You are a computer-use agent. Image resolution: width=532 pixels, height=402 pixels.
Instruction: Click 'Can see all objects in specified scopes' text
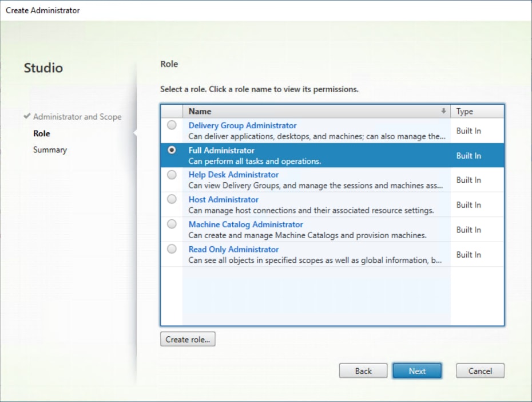pos(315,261)
